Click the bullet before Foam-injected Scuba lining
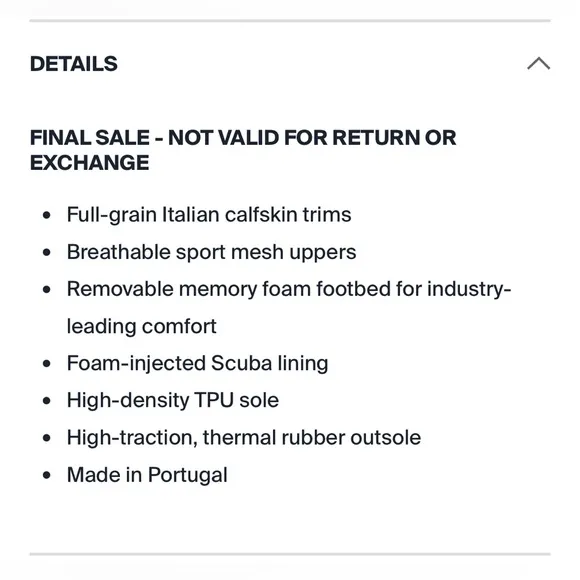The width and height of the screenshot is (580, 580). click(x=47, y=364)
